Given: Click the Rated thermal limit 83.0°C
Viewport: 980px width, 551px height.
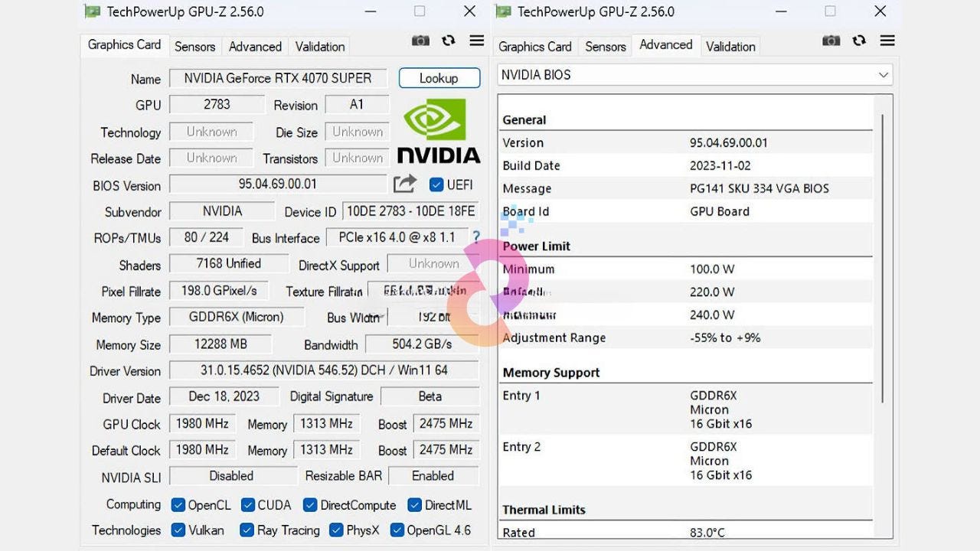Looking at the screenshot, I should [707, 533].
